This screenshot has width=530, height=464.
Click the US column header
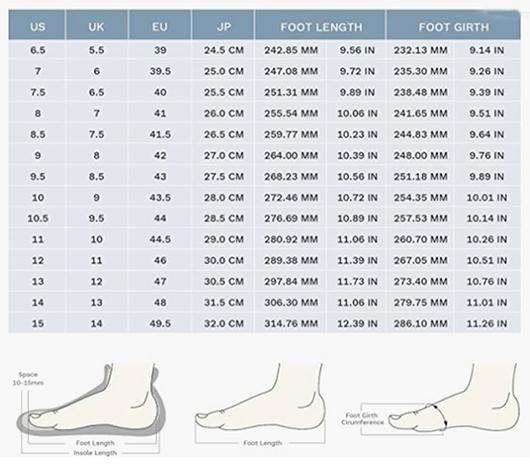pos(37,26)
